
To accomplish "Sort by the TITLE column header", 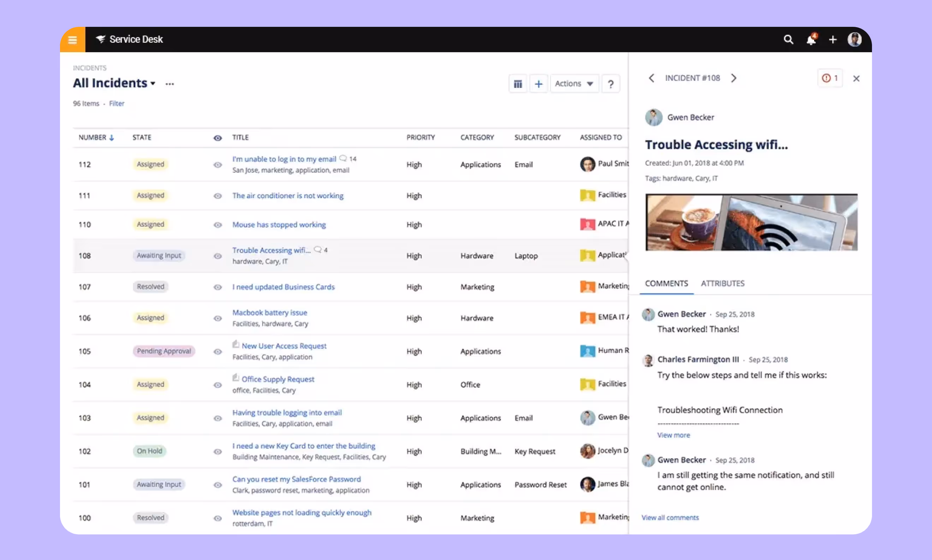I will 240,137.
